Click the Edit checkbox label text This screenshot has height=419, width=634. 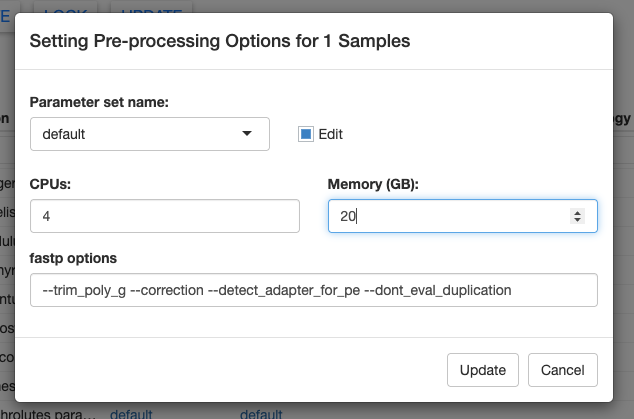330,134
